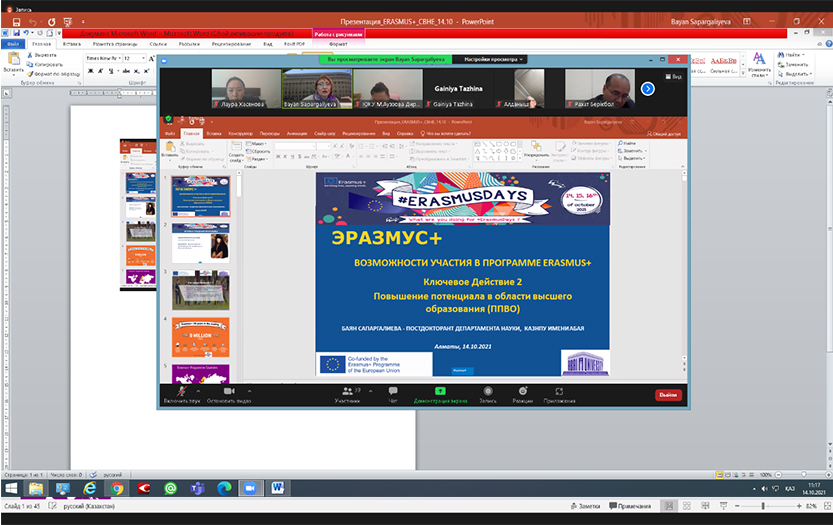The width and height of the screenshot is (833, 525).
Task: Unmute microphone in Zoom toolbar
Action: tap(181, 391)
